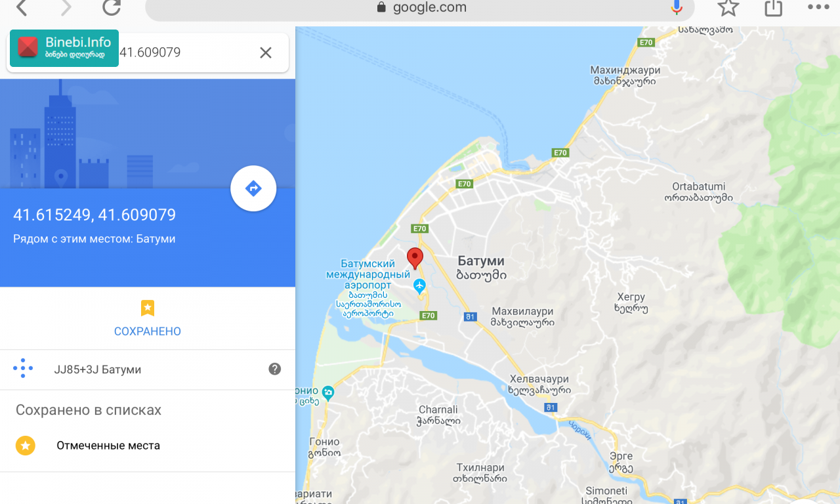Tap the microphone voice search icon
The height and width of the screenshot is (504, 840).
point(677,8)
